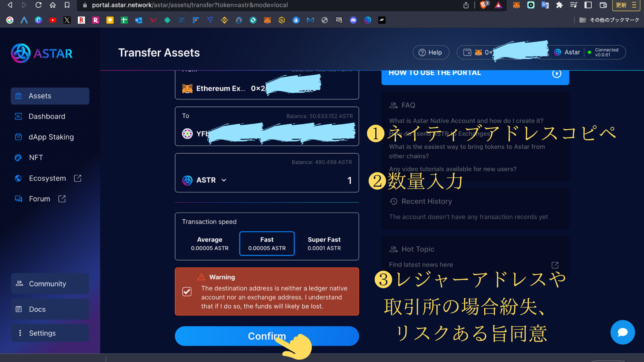
Task: Click the Astar logo in the sidebar
Action: (x=40, y=53)
